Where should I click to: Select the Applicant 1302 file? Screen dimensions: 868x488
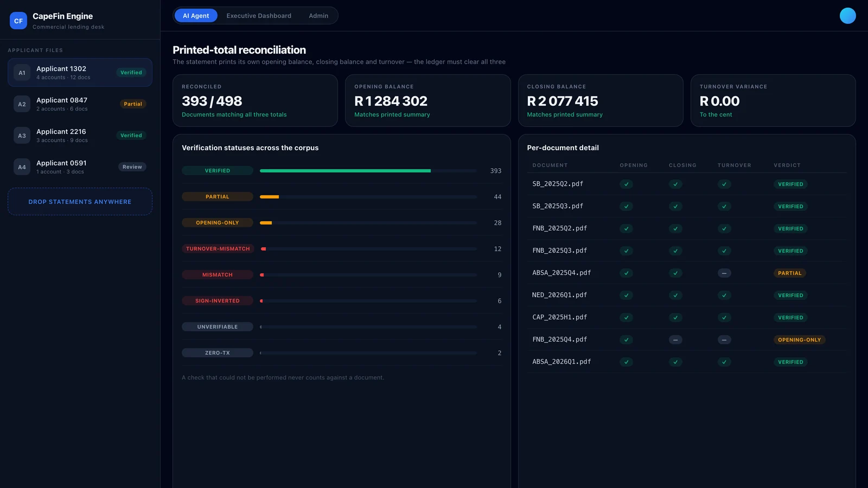80,73
